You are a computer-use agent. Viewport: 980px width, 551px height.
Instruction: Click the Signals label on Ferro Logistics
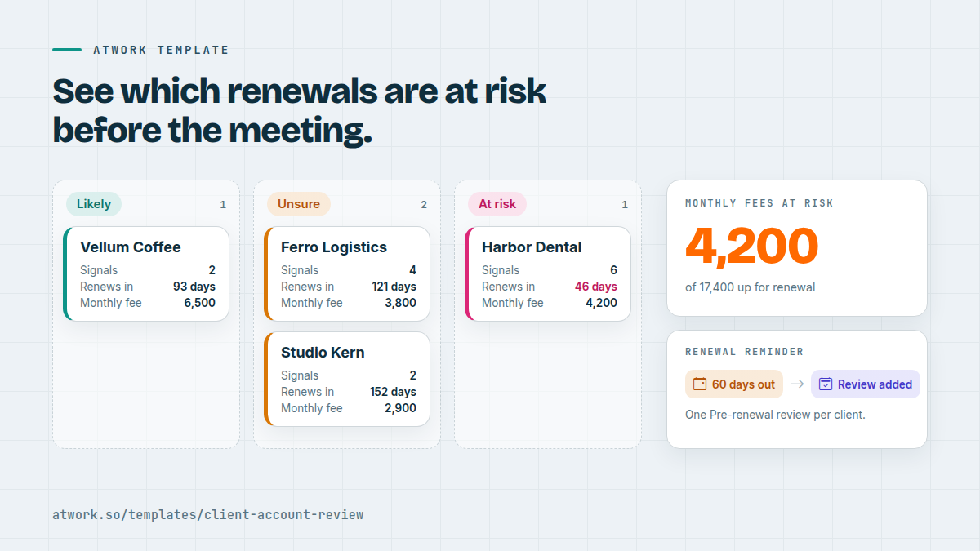coord(300,270)
